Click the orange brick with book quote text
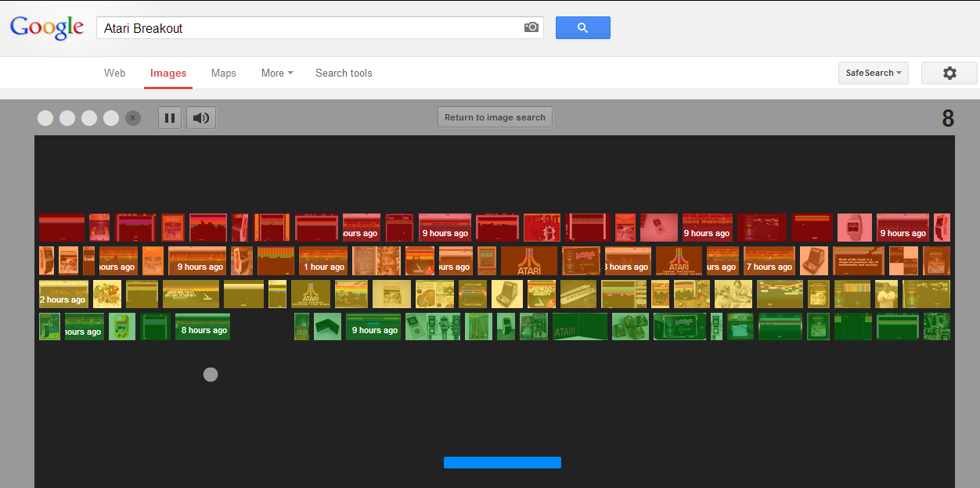This screenshot has width=980, height=488. 859,261
